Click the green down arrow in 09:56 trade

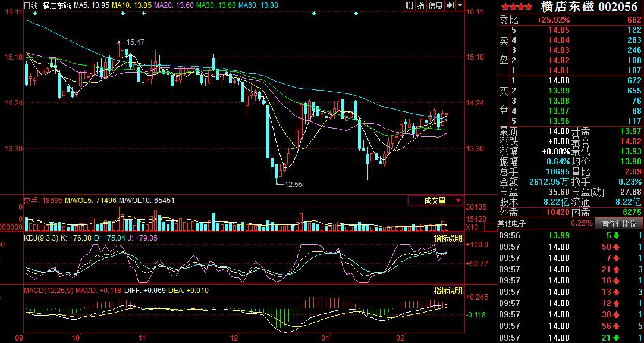point(616,235)
